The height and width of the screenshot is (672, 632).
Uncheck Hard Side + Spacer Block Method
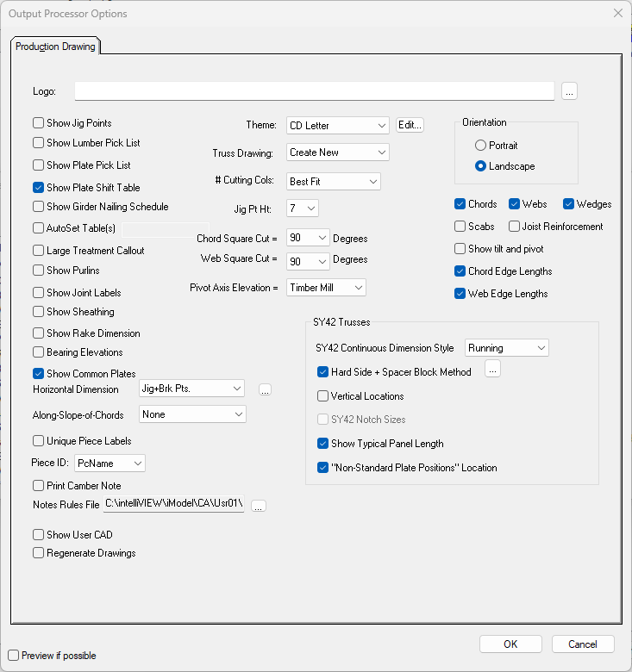tap(322, 371)
